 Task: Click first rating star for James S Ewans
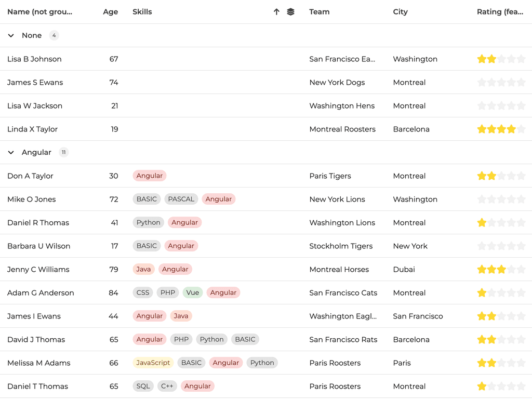point(482,83)
